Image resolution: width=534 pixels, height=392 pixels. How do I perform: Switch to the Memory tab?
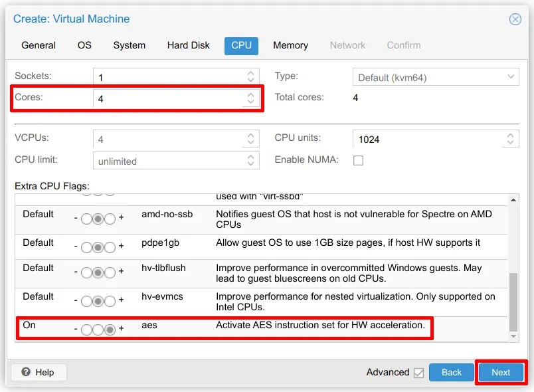[x=290, y=45]
